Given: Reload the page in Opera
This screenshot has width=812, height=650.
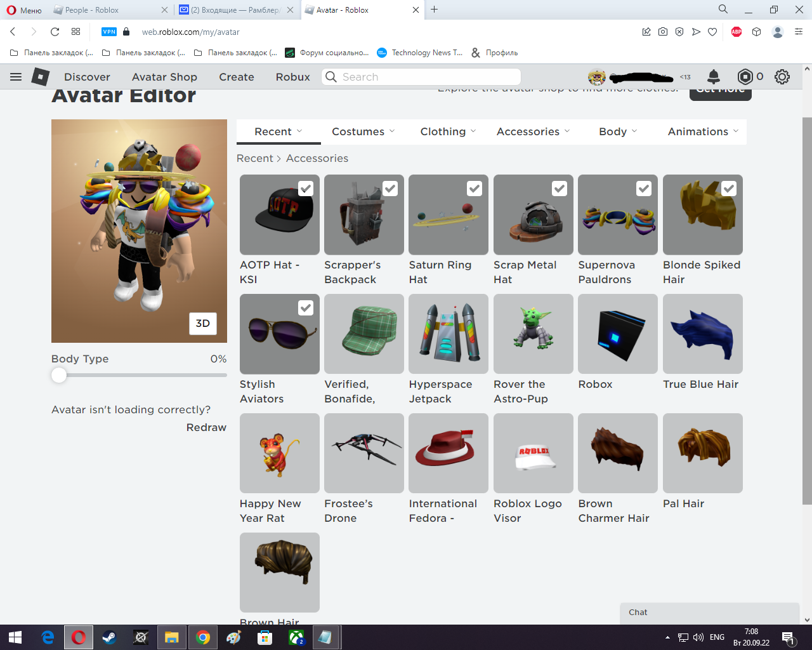Looking at the screenshot, I should (55, 32).
